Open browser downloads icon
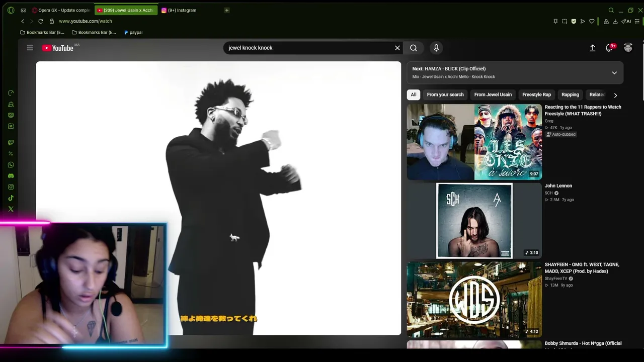644x362 pixels. click(615, 21)
